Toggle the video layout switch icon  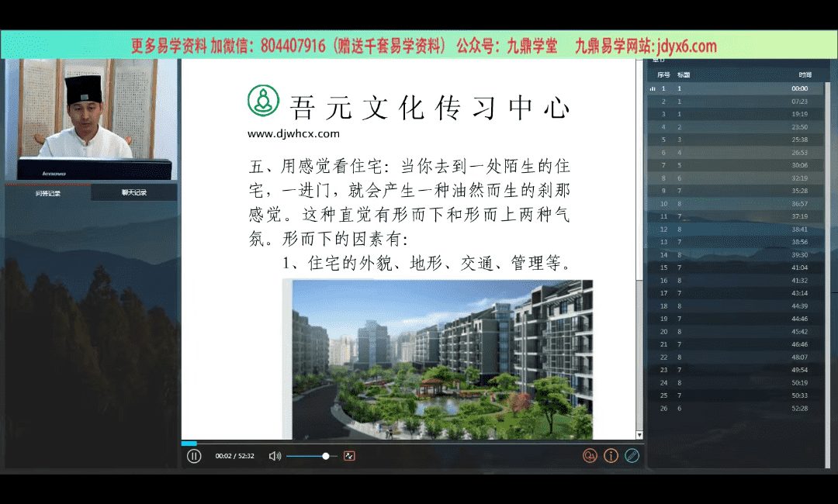coord(349,456)
